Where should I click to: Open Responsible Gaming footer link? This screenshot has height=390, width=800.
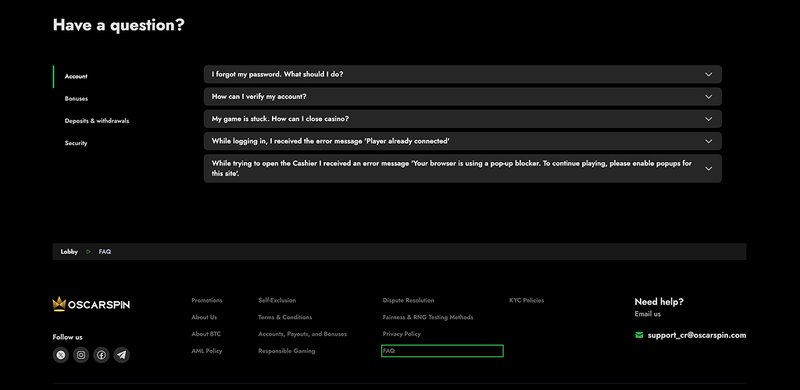(287, 351)
